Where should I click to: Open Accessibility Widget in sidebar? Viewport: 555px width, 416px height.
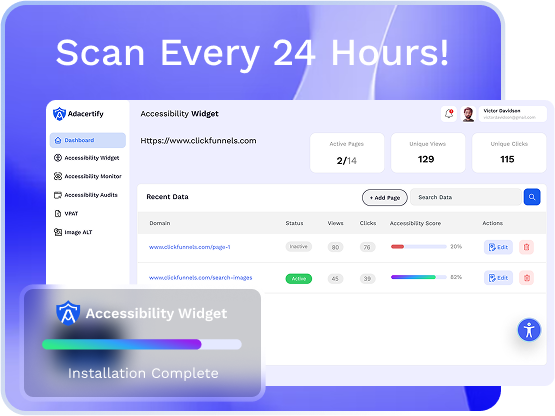[x=88, y=158]
